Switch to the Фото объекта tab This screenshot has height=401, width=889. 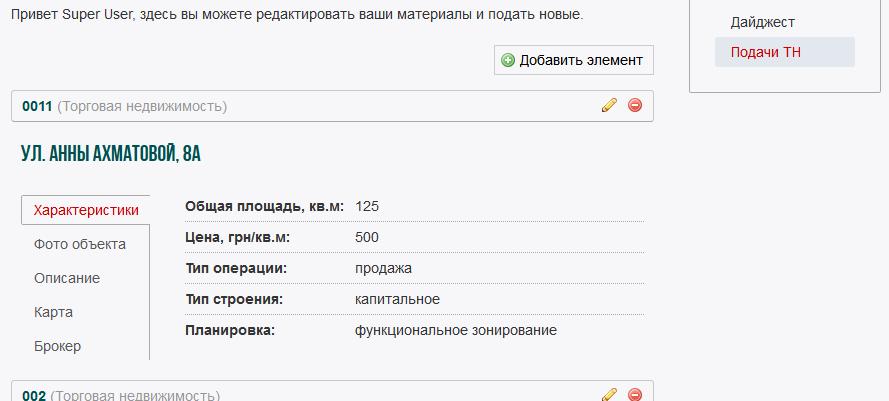point(79,244)
